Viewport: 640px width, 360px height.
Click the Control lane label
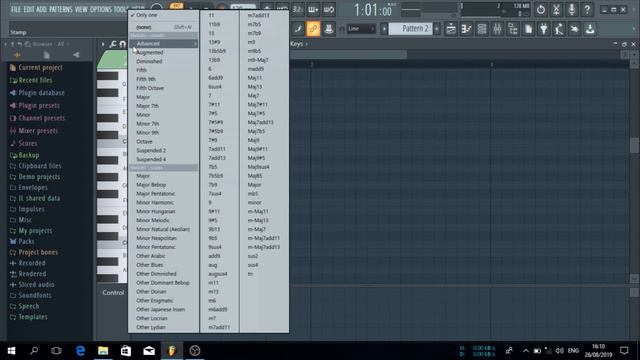coord(113,293)
